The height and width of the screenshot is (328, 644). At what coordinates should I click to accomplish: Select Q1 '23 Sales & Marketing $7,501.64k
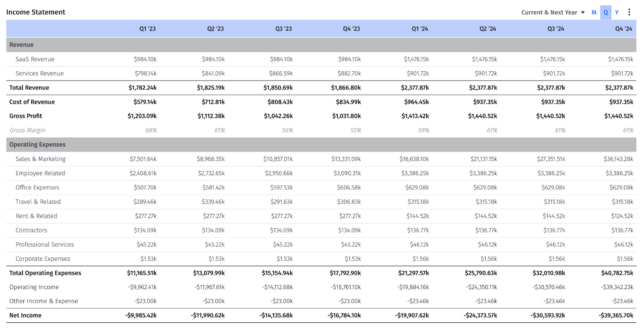[143, 159]
